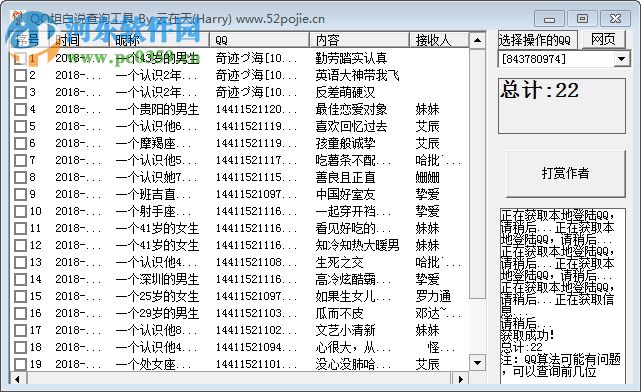Select the cell 瓜而不皮
Viewport: 641px width, 392px height.
(x=339, y=313)
